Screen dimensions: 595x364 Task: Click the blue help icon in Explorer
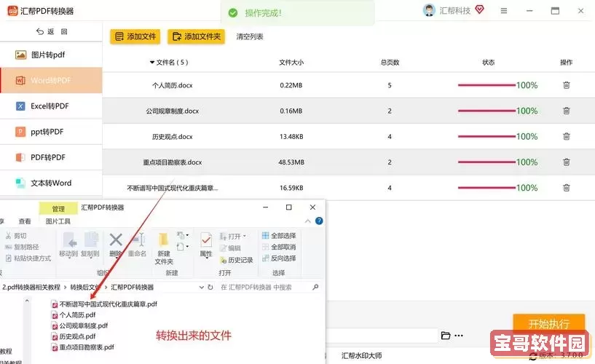(x=319, y=221)
